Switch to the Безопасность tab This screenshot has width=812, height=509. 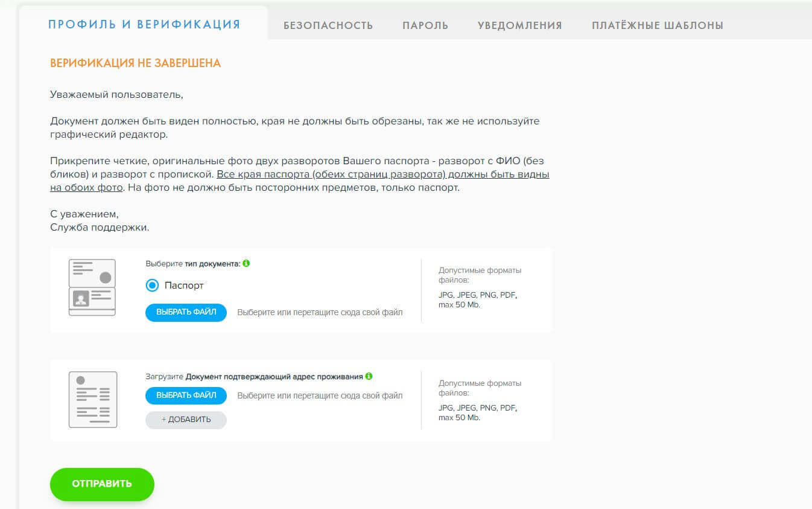tap(328, 25)
